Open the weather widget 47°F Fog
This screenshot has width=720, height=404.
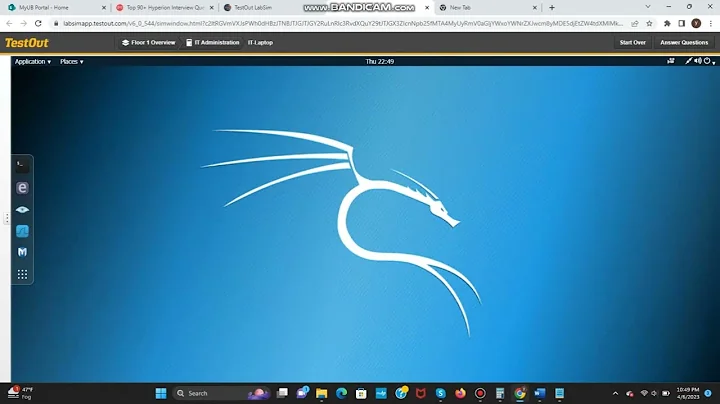(x=21, y=393)
